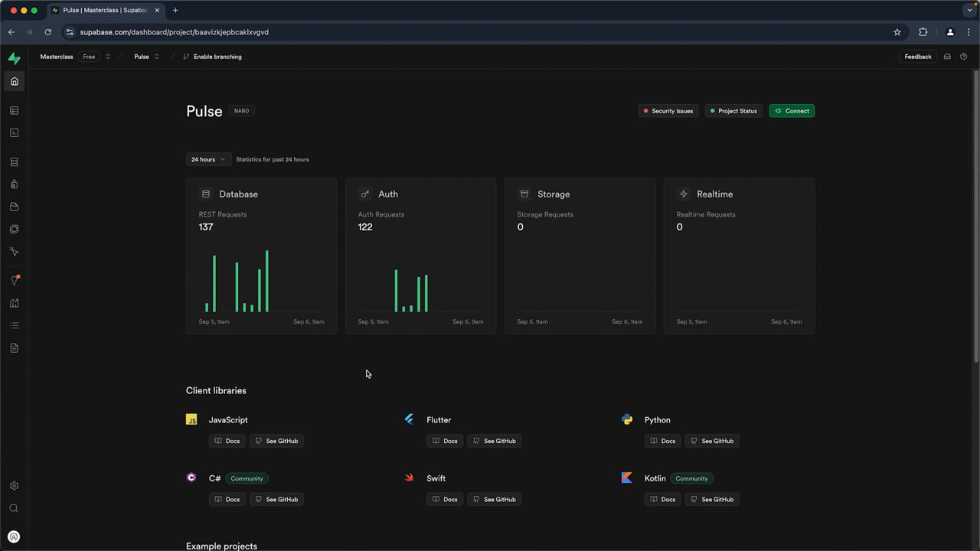Open the Chrome three-dot menu
Viewport: 980px width, 551px height.
(x=969, y=32)
